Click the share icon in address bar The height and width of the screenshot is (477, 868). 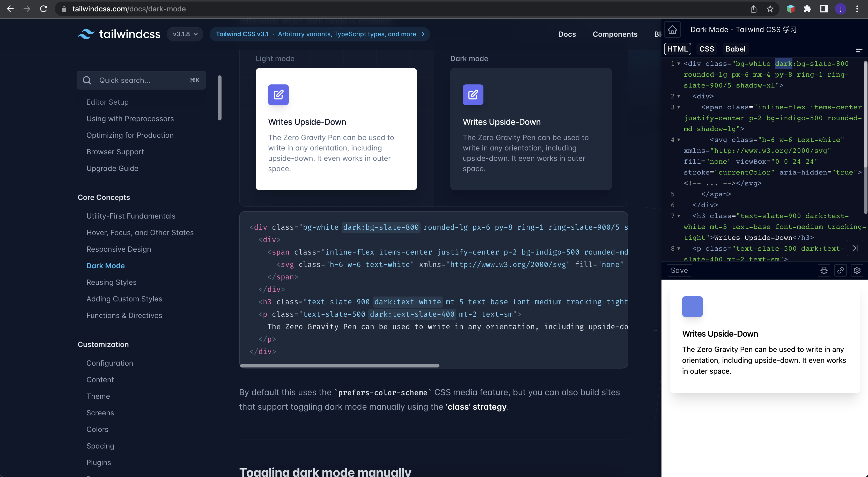pyautogui.click(x=753, y=9)
